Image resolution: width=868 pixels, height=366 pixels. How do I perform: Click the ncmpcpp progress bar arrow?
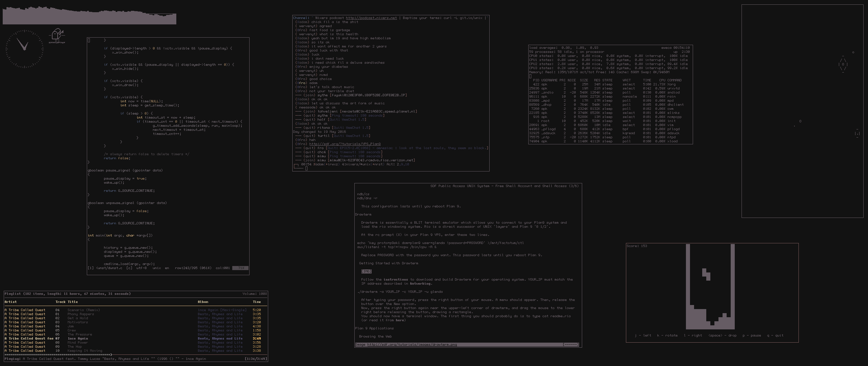(111, 354)
